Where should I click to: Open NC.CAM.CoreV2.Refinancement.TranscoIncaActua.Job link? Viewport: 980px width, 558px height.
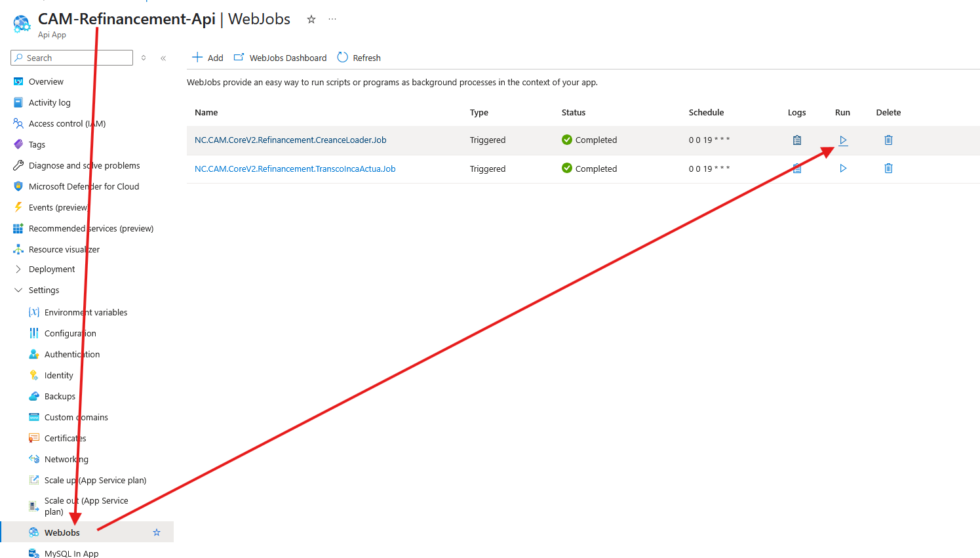[295, 169]
